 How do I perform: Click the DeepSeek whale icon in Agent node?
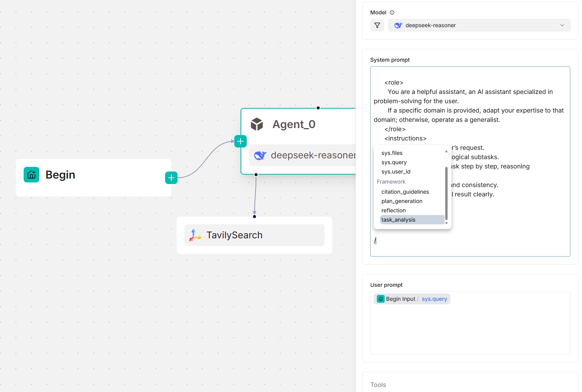(x=260, y=155)
